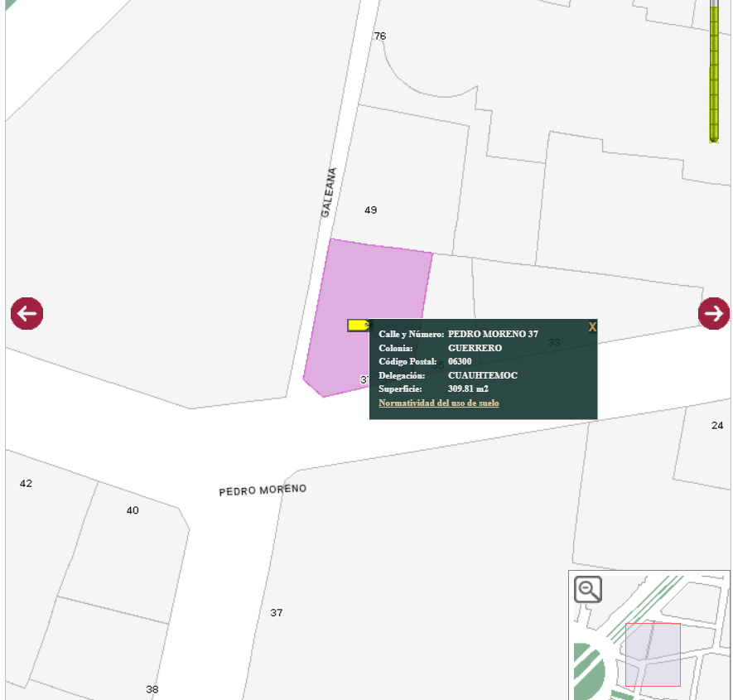733x700 pixels.
Task: Select lot number 40 on the map
Action: point(133,510)
